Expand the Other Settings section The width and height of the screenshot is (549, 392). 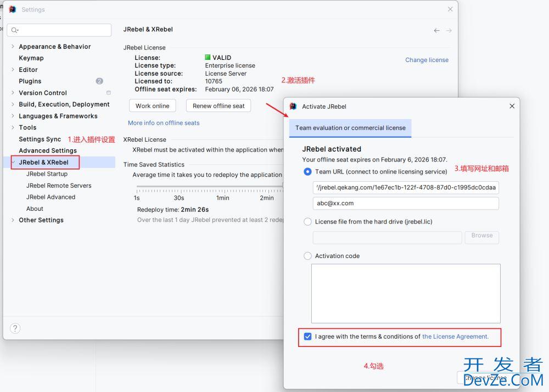pos(13,220)
